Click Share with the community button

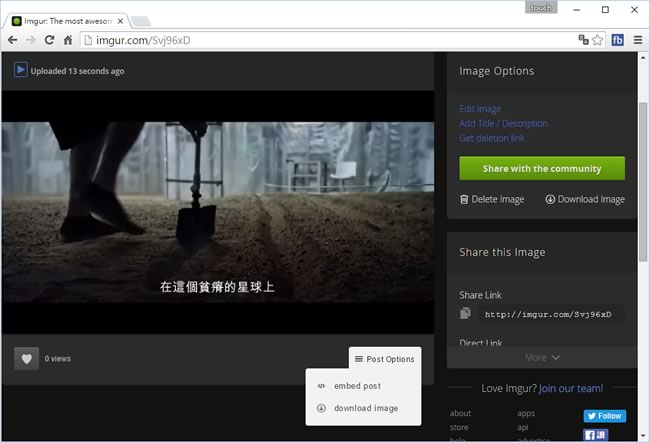[x=542, y=168]
